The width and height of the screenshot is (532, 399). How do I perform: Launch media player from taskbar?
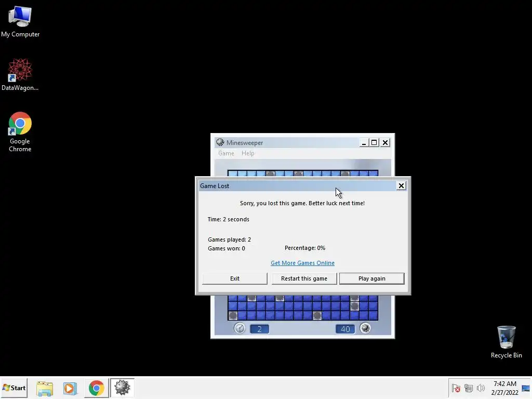(x=70, y=388)
